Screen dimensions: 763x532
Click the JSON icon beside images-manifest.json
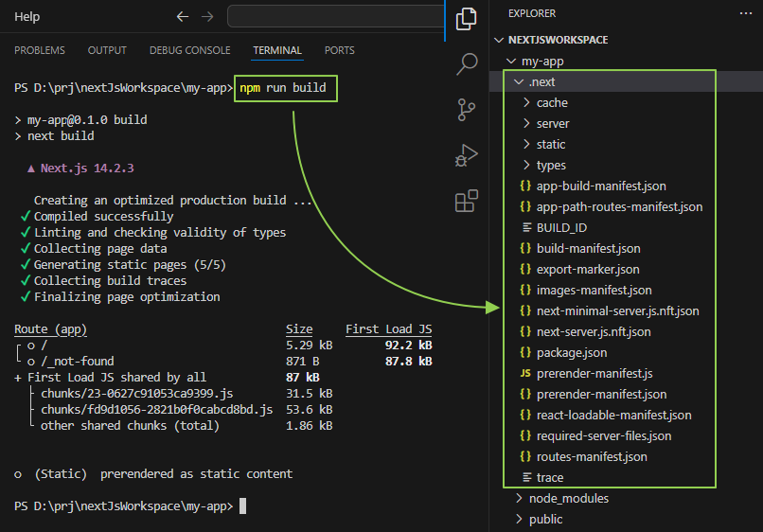click(525, 290)
